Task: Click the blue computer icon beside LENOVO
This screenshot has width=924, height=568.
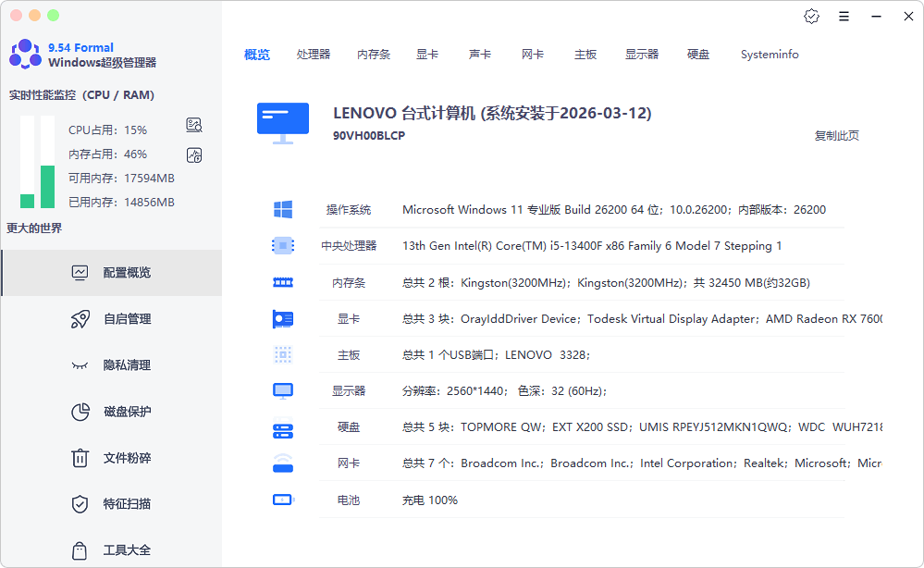Action: 283,123
